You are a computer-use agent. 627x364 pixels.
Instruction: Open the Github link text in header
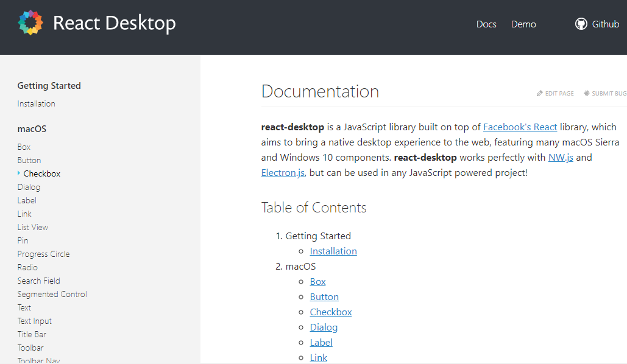click(606, 24)
